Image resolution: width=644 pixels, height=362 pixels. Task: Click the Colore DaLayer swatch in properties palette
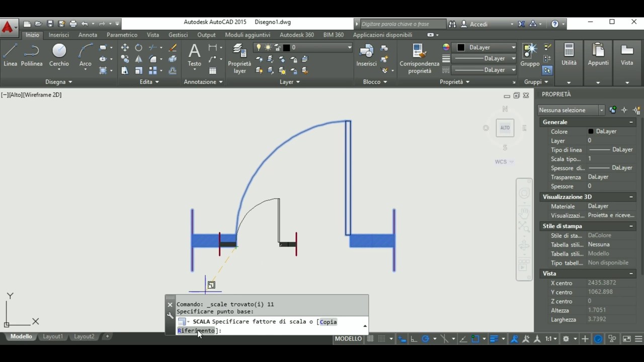pyautogui.click(x=591, y=131)
